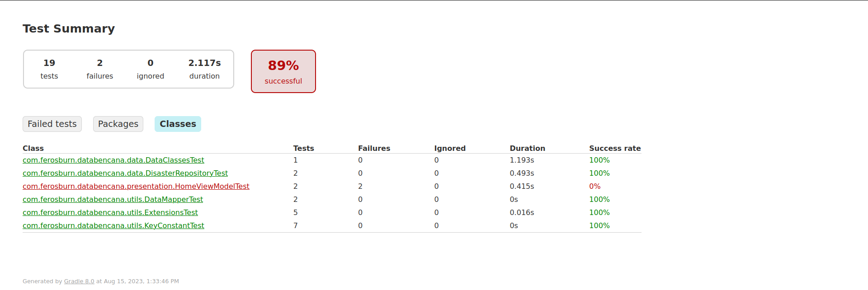View the failing HomeViewModelTest class

tap(136, 186)
